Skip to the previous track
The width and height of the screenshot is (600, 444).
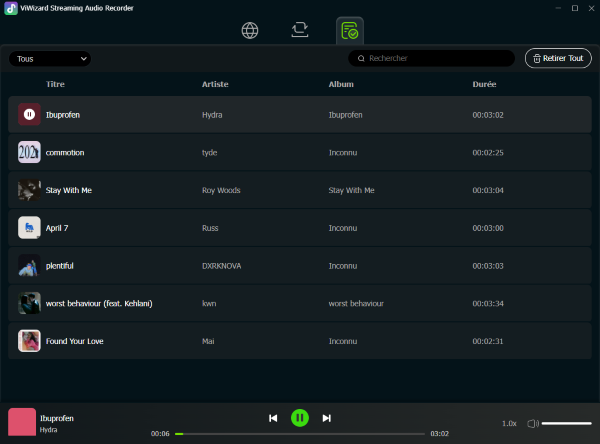pos(273,418)
